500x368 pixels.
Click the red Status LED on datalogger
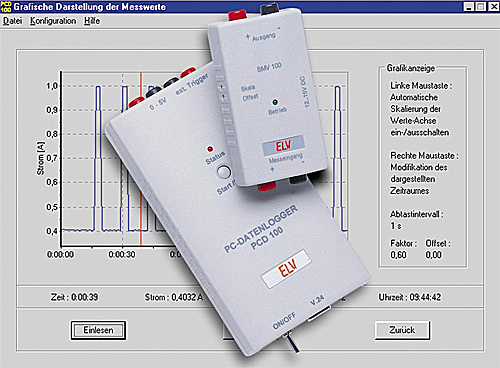tap(210, 149)
